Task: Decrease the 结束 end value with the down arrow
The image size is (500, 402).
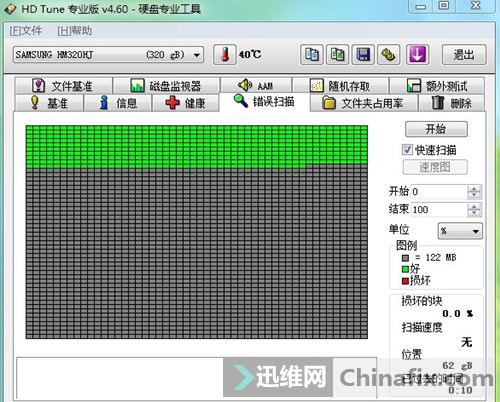Action: (474, 213)
